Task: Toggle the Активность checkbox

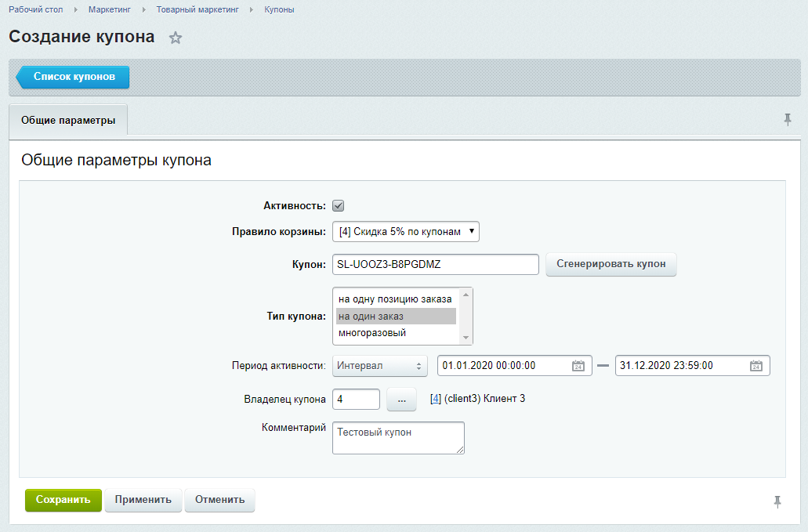Action: (339, 206)
